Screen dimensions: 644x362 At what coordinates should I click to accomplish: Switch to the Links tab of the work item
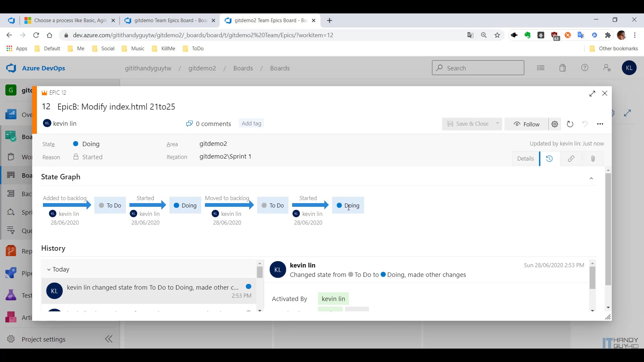tap(571, 159)
